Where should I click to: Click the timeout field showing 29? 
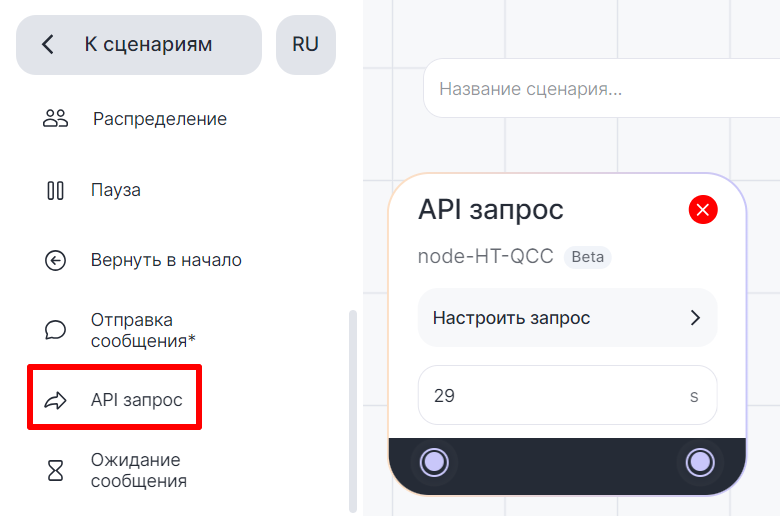pos(550,395)
